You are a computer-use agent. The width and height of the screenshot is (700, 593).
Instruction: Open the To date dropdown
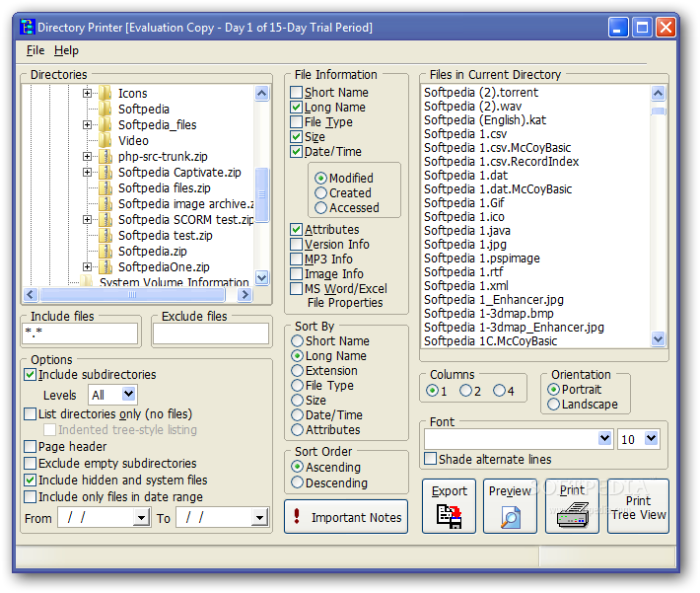coord(259,517)
